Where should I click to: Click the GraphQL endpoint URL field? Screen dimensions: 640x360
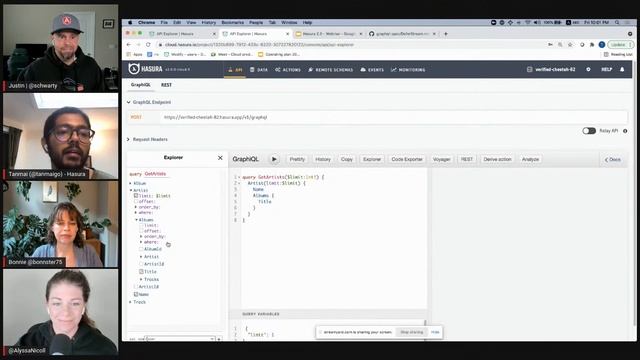click(x=393, y=117)
